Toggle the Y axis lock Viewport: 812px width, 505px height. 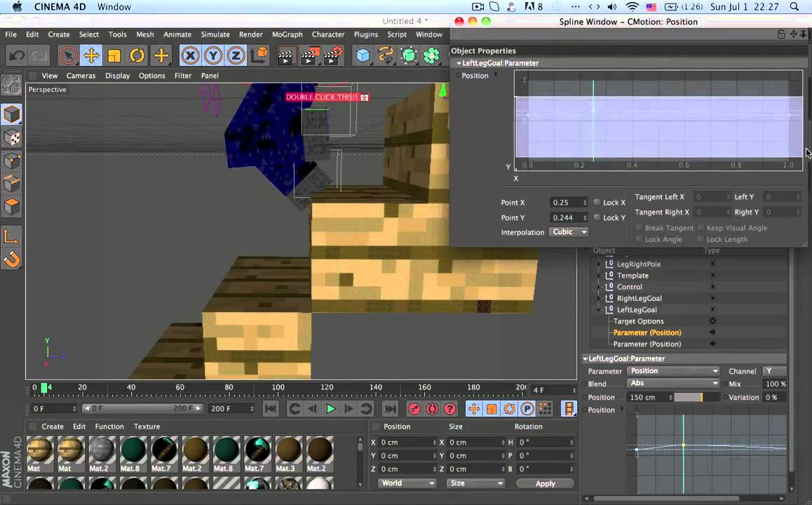tap(213, 55)
